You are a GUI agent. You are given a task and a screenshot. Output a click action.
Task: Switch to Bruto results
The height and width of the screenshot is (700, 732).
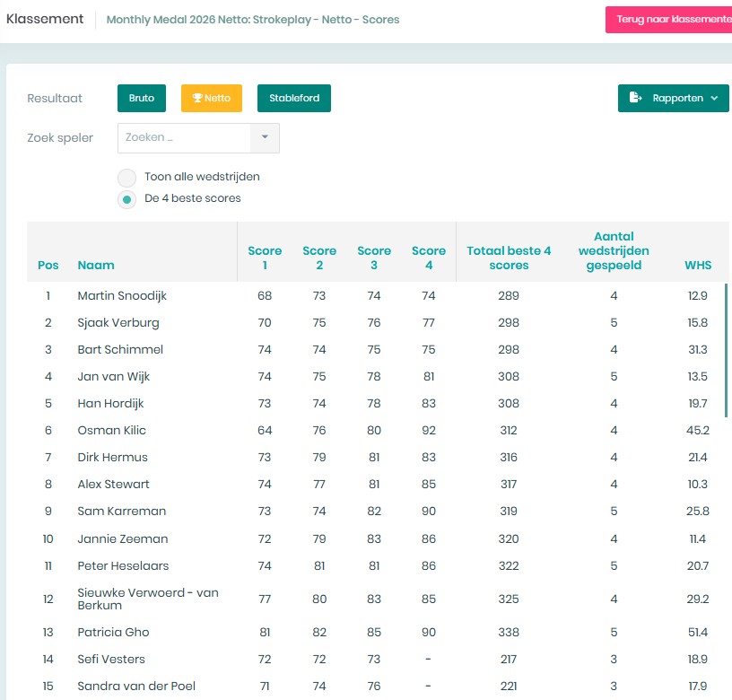pyautogui.click(x=142, y=98)
